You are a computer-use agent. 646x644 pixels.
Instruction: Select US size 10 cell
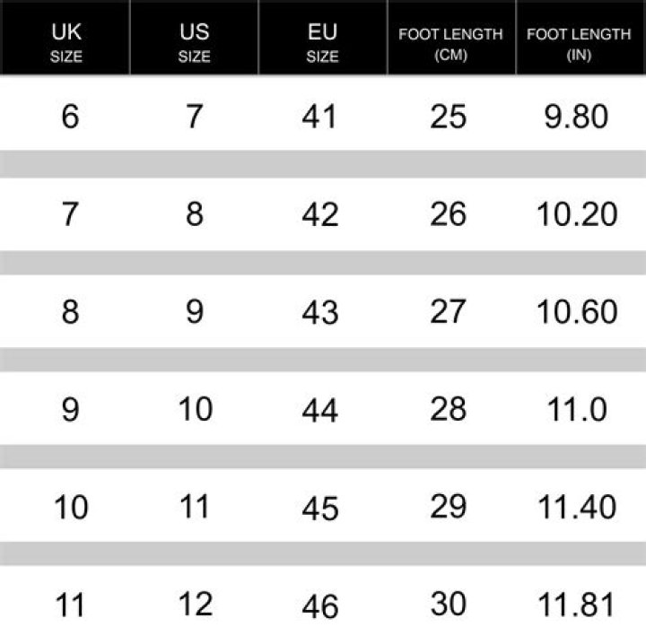[x=195, y=409]
